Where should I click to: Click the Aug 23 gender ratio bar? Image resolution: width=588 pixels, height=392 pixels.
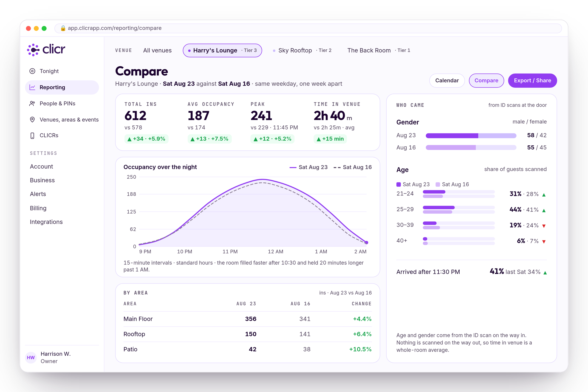[471, 136]
